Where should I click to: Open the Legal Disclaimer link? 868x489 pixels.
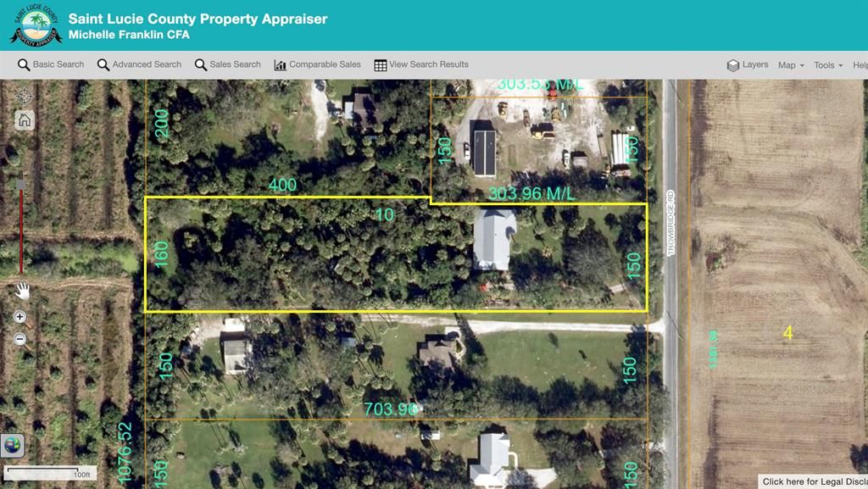click(814, 480)
